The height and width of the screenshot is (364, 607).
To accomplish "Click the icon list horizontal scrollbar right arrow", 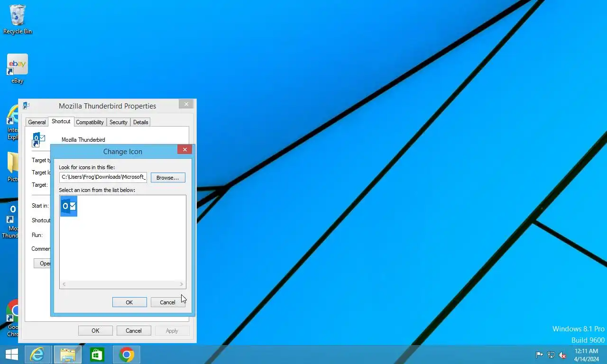I will [x=181, y=284].
